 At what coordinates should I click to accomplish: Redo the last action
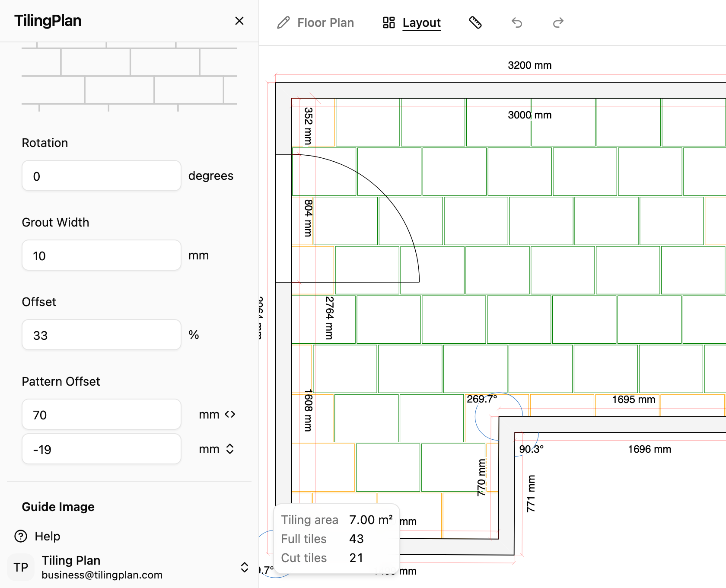pyautogui.click(x=558, y=22)
